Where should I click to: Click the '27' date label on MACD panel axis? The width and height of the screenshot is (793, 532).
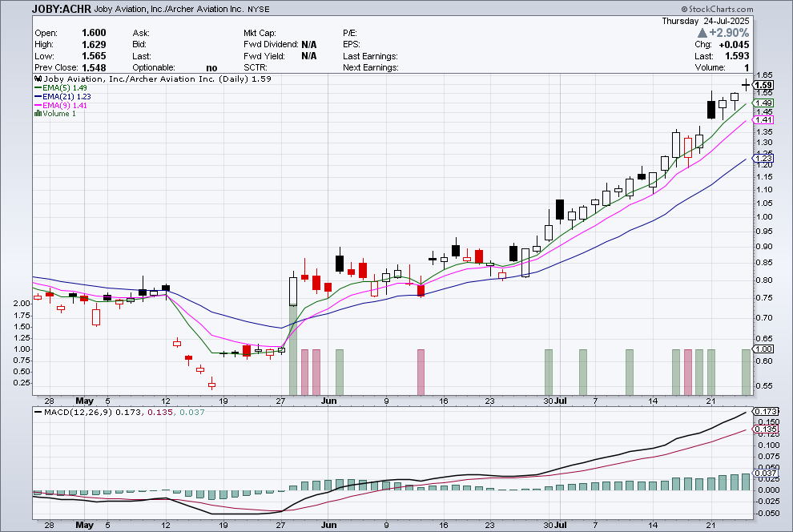pyautogui.click(x=280, y=525)
